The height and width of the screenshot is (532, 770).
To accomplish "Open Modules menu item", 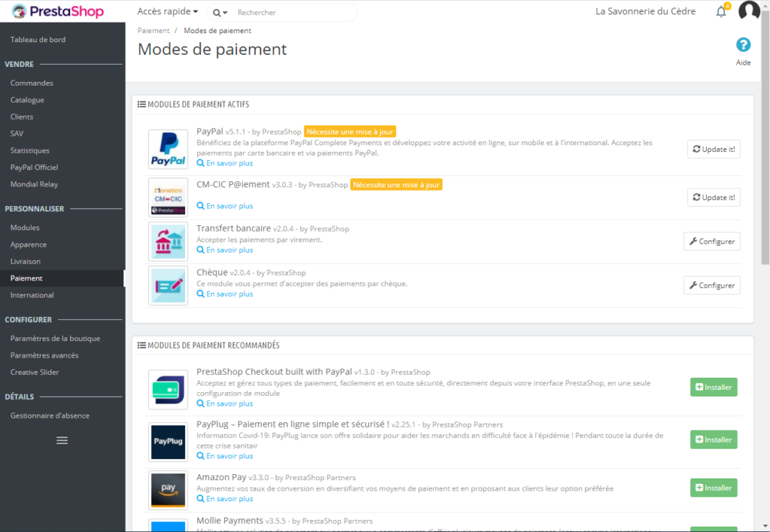I will pos(25,228).
